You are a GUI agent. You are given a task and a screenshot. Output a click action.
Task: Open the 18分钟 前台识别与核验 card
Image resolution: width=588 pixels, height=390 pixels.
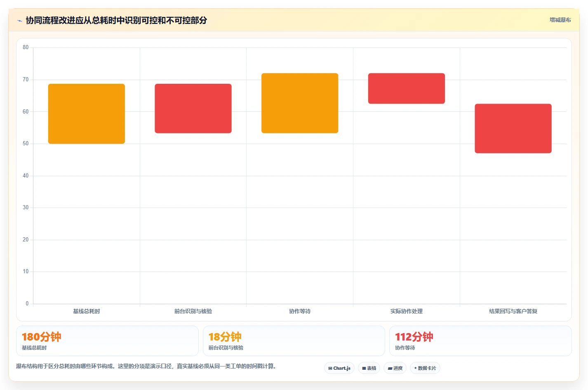coord(294,341)
